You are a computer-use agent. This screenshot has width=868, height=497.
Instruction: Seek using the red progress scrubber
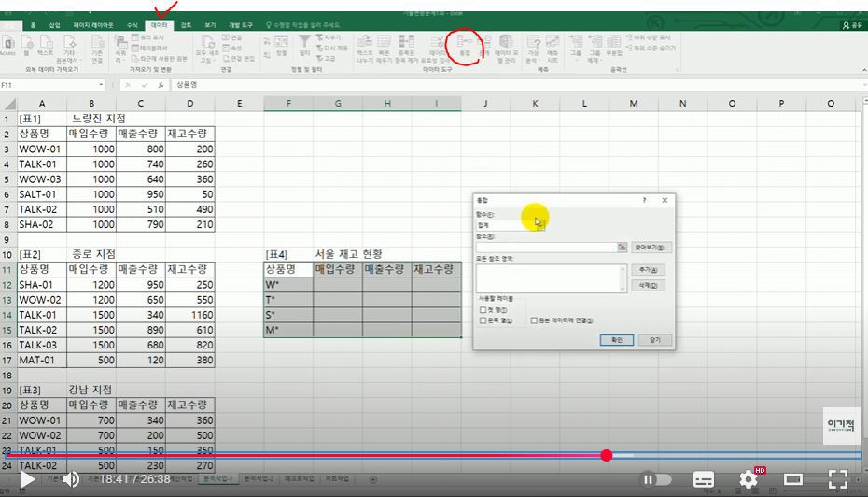click(607, 456)
